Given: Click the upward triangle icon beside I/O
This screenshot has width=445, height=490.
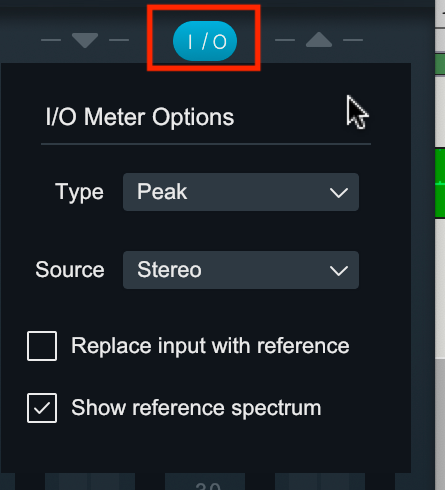Looking at the screenshot, I should 319,40.
